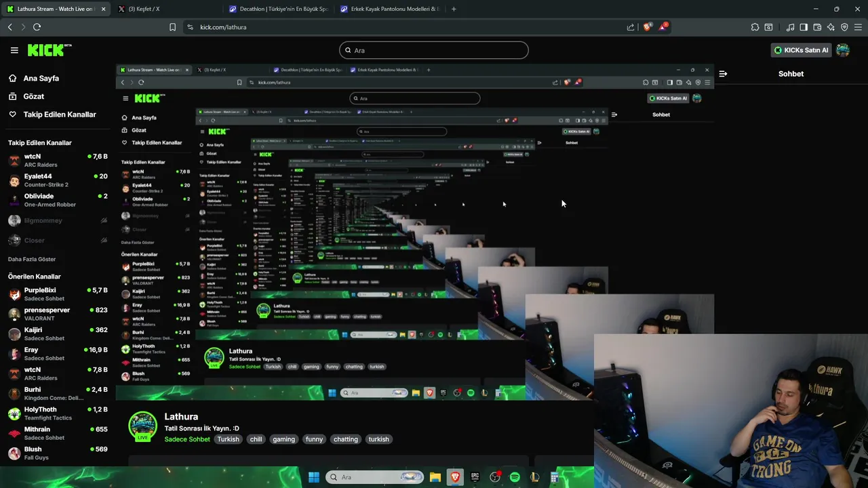
Task: Click the Sadece Sohbet category link under Lathura
Action: (x=187, y=439)
